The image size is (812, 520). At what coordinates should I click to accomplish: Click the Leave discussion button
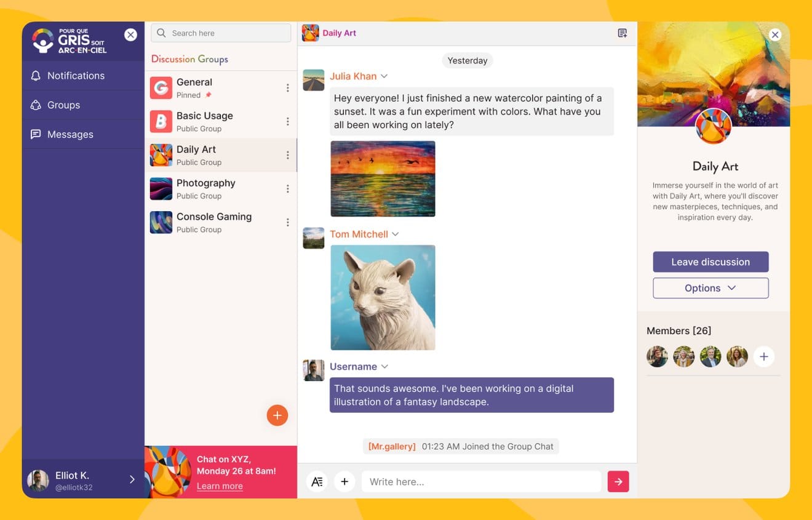[x=710, y=262]
